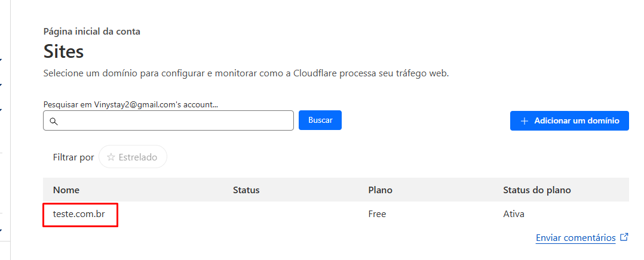Go to Página inicial da conta breadcrumb
The width and height of the screenshot is (644, 260).
[91, 32]
